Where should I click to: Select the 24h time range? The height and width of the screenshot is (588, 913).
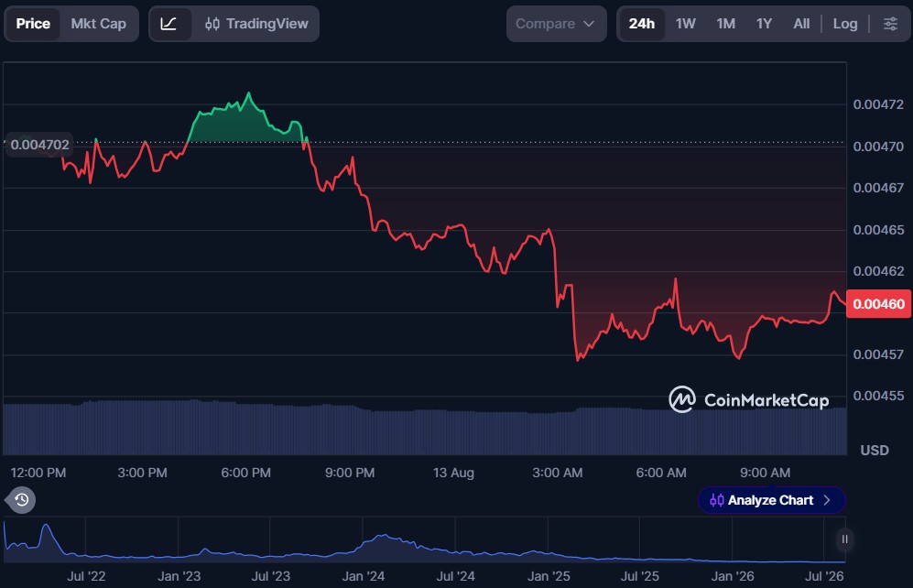642,24
